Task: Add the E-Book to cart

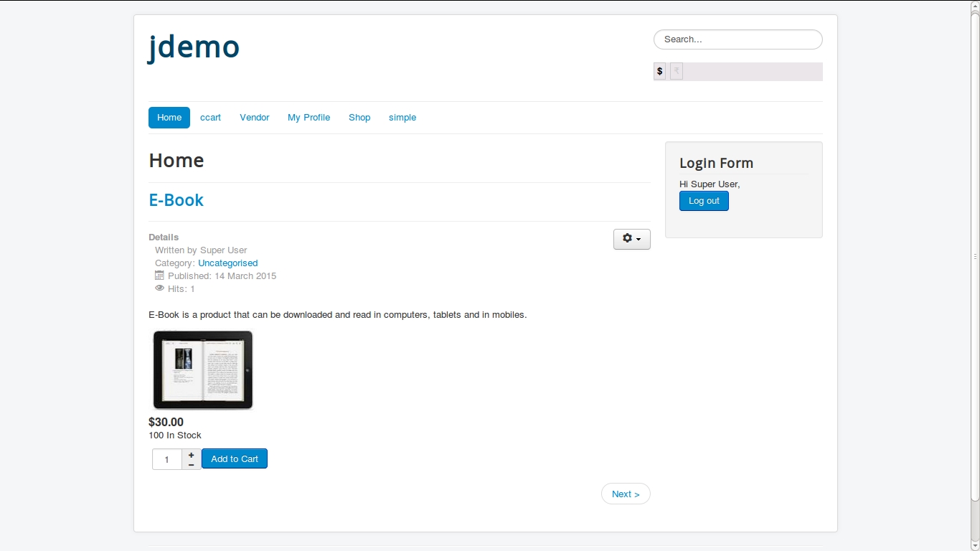Action: click(x=235, y=459)
